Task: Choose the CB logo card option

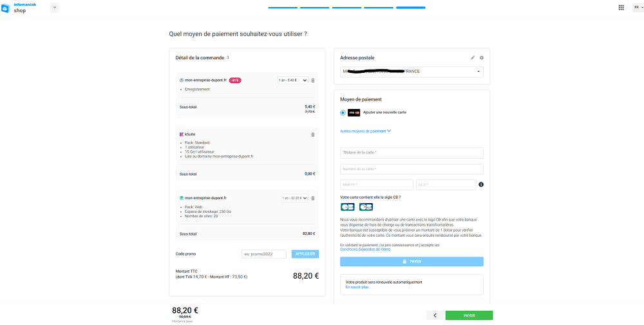Action: tap(348, 207)
